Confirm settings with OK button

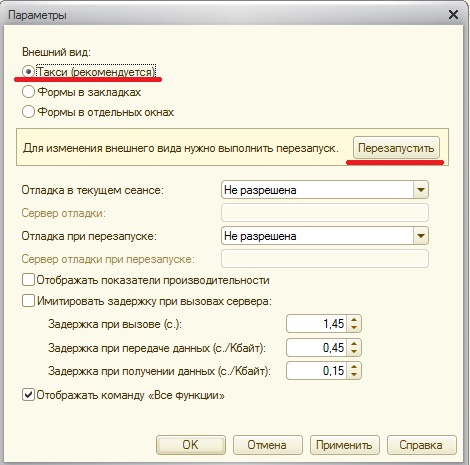point(191,445)
